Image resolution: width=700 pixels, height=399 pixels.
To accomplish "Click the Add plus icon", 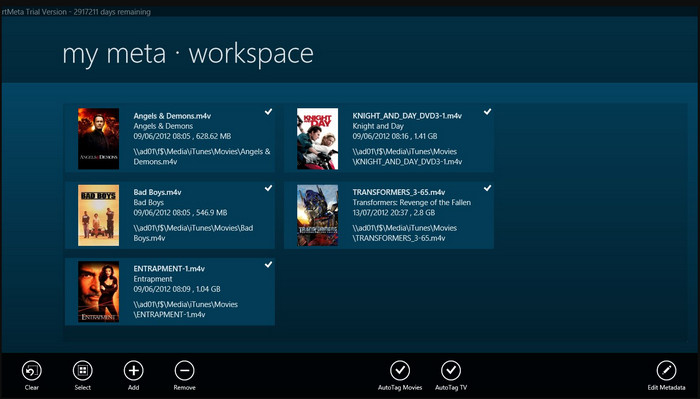I will coord(133,370).
